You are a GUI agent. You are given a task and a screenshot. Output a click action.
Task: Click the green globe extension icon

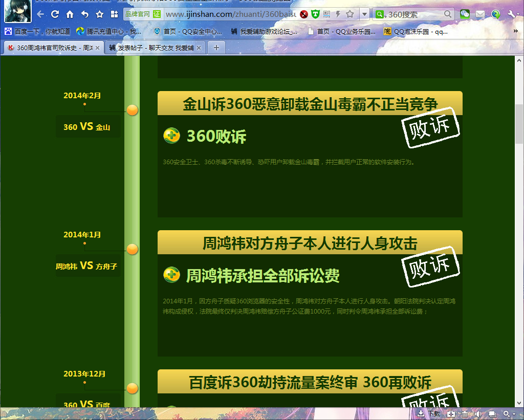pos(495,14)
